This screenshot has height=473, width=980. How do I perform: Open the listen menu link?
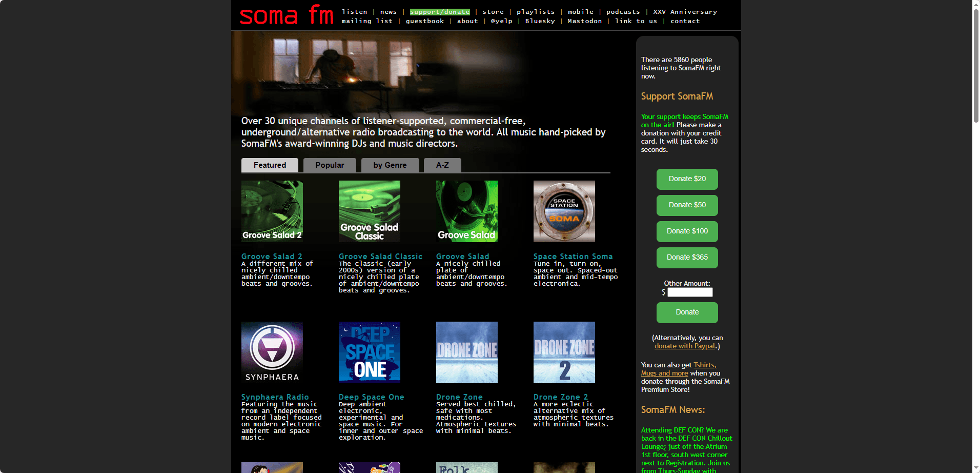tap(355, 12)
